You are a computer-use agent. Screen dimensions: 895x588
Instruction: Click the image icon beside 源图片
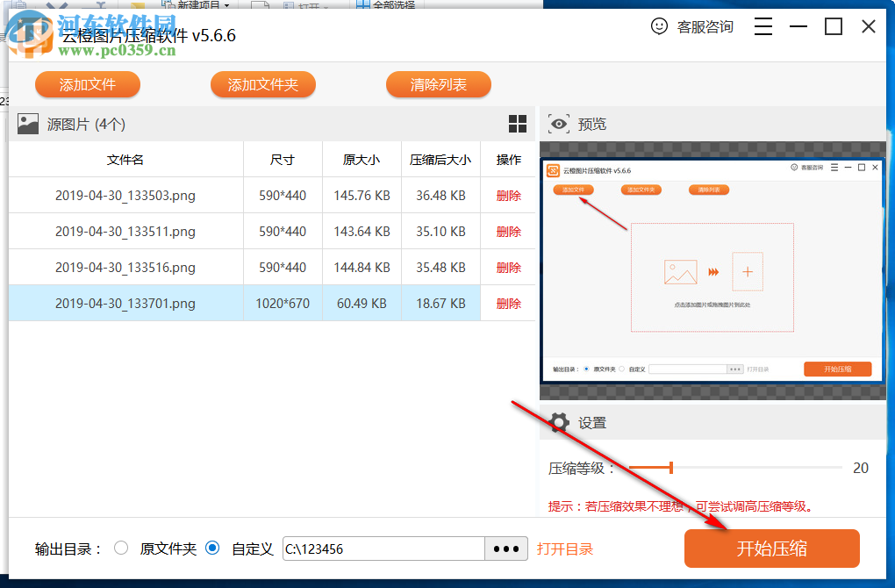click(x=27, y=124)
